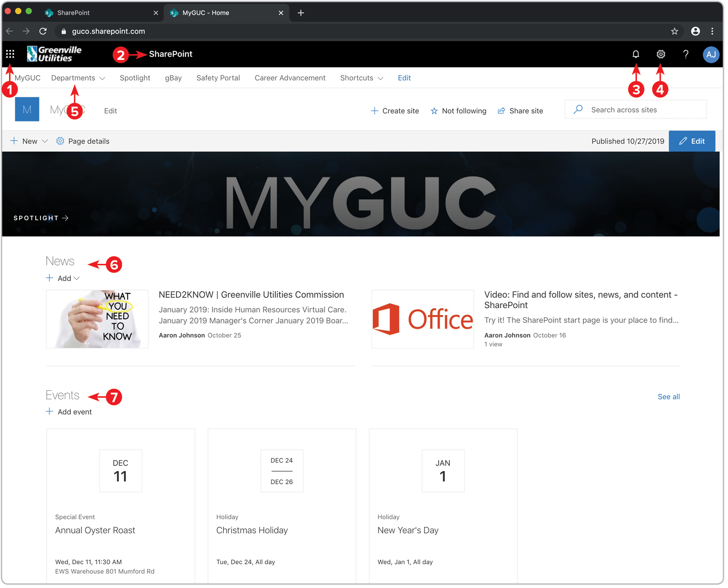Open Spotlight navigation item

click(x=135, y=78)
